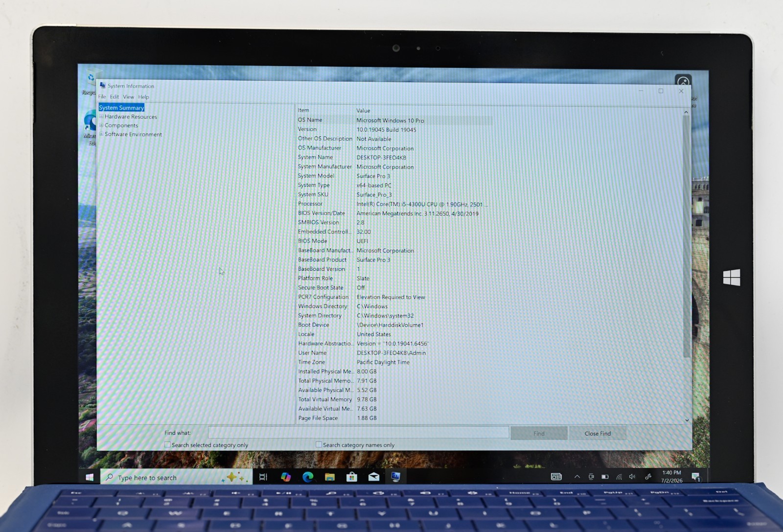Viewport: 783px width, 532px height.
Task: Select Hardware Resources tree item
Action: point(131,116)
